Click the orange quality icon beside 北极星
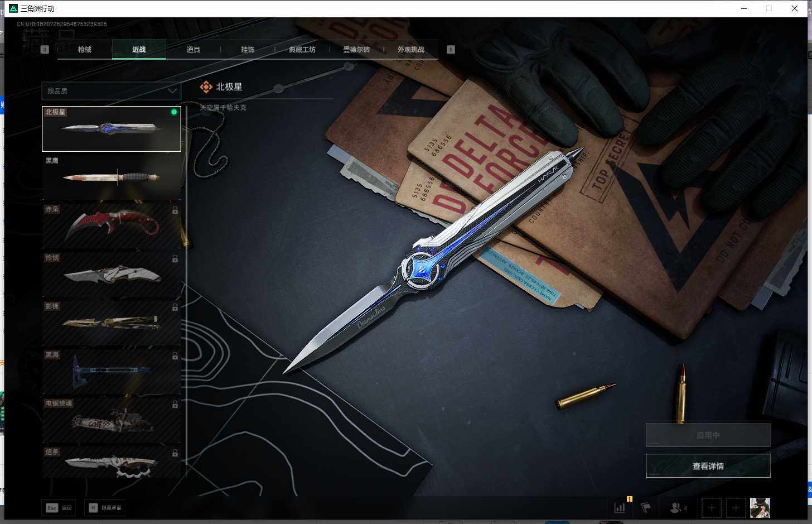The height and width of the screenshot is (524, 812). tap(206, 87)
